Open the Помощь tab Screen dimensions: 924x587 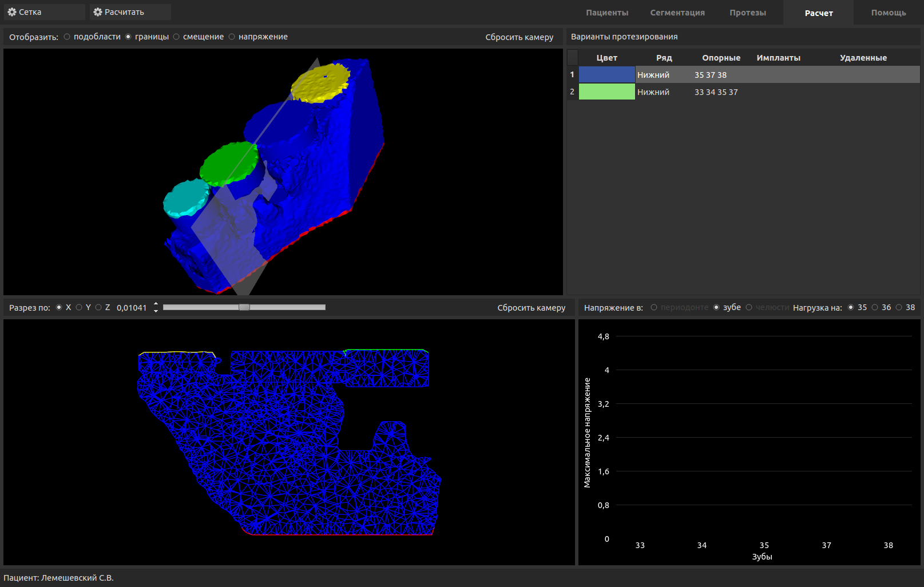click(x=889, y=13)
